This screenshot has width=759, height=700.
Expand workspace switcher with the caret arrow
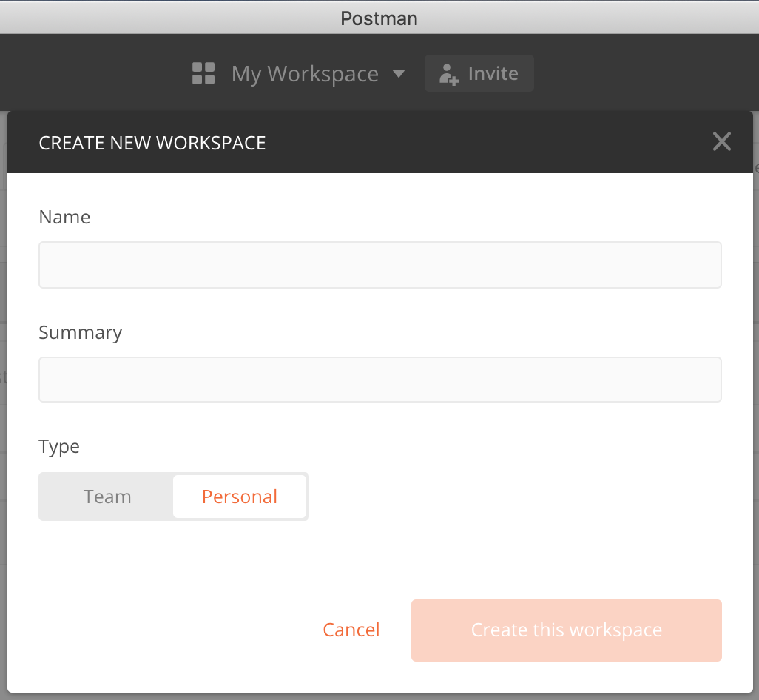[399, 74]
